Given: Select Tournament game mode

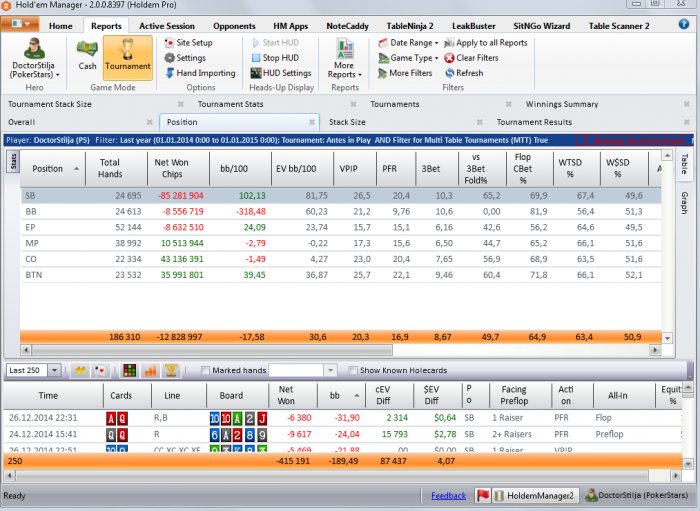Looking at the screenshot, I should (127, 56).
